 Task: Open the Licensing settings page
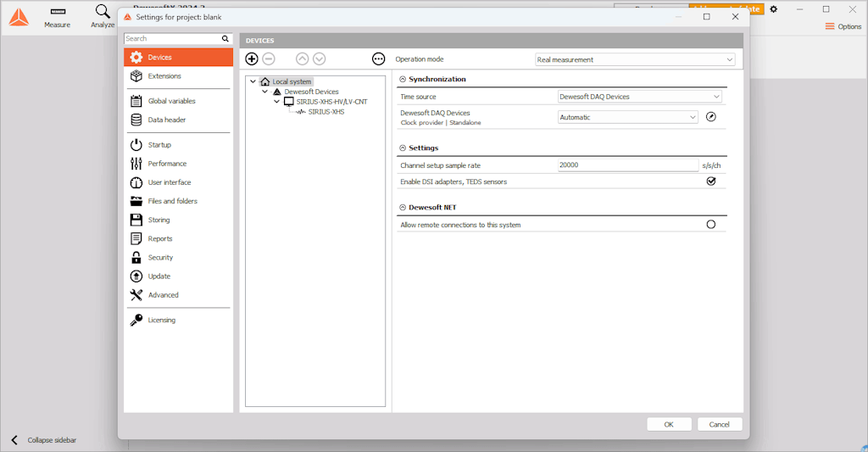178,321
